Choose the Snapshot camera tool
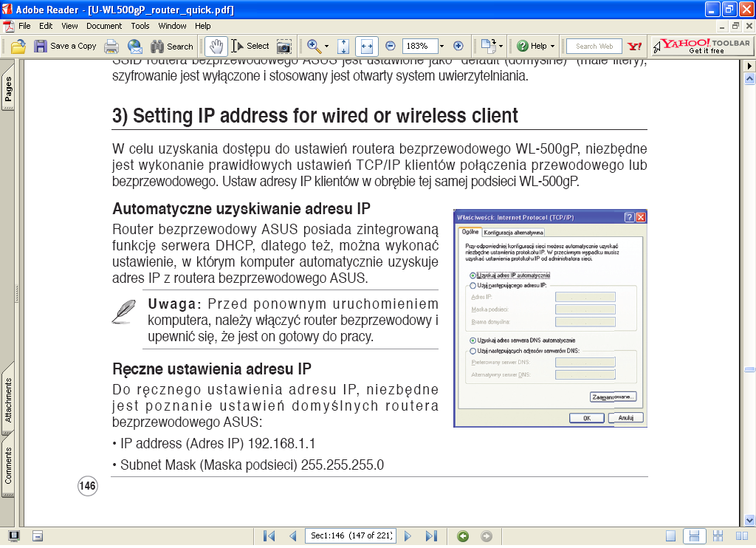 pyautogui.click(x=284, y=47)
